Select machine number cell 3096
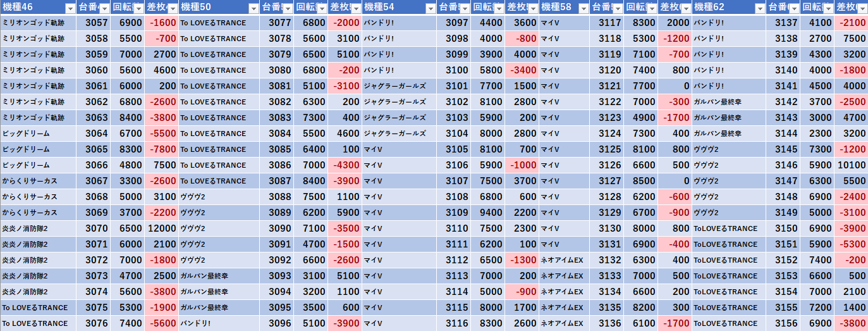This screenshot has height=331, width=868. click(277, 323)
